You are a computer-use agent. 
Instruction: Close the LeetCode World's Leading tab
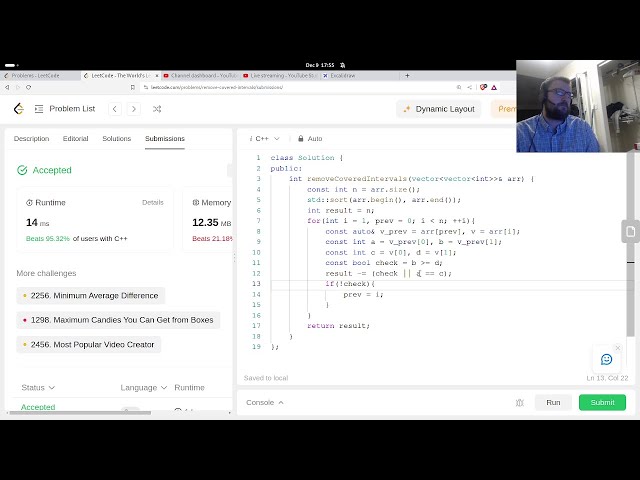157,76
